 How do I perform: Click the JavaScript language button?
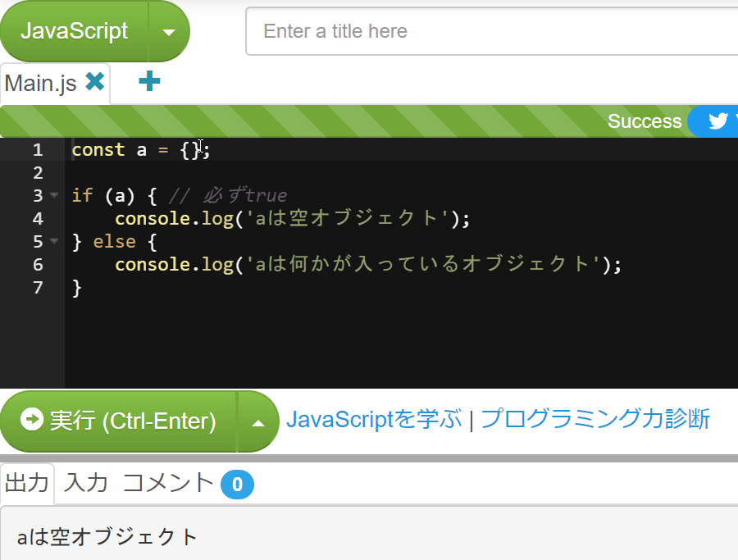75,31
